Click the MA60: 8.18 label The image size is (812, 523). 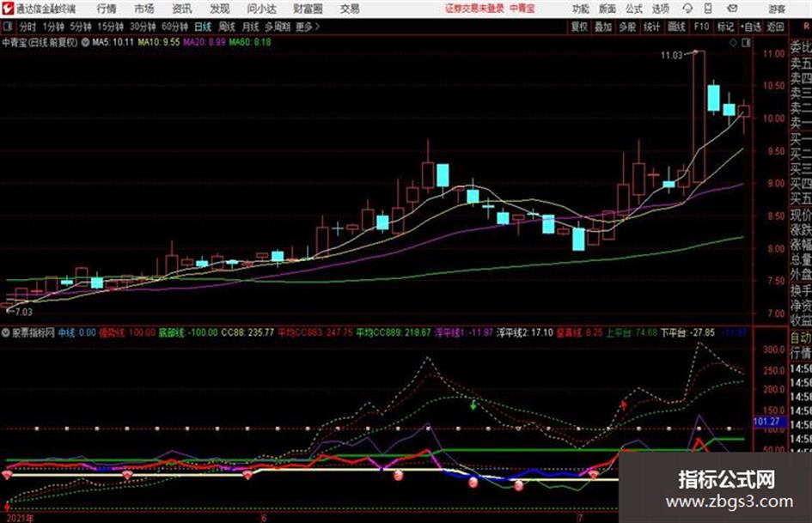[x=250, y=42]
